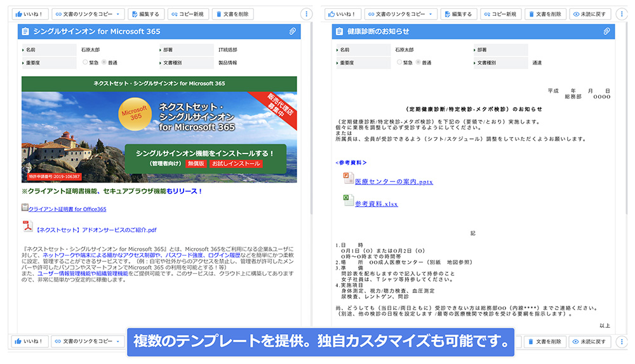Click お試しインストール red button in banner
The width and height of the screenshot is (635, 364).
236,164
